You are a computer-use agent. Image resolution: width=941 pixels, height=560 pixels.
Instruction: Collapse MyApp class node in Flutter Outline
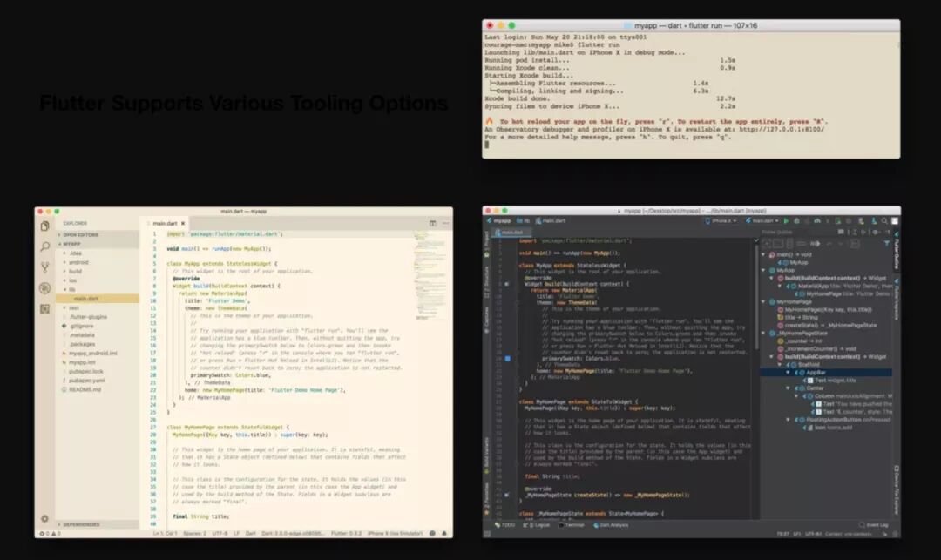[763, 270]
